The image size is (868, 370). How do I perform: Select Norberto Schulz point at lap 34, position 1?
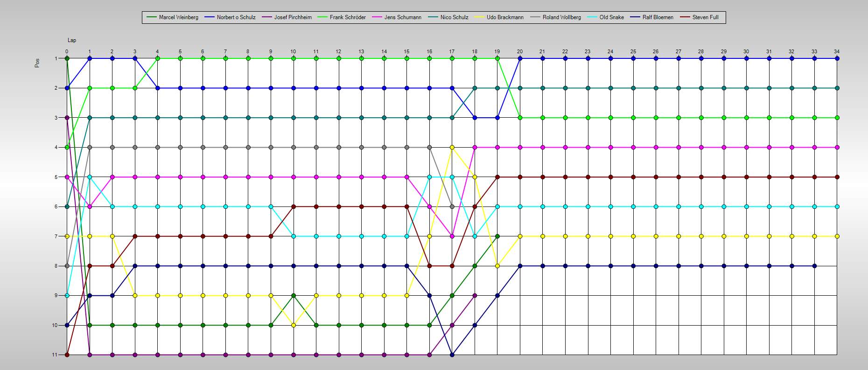pos(837,58)
